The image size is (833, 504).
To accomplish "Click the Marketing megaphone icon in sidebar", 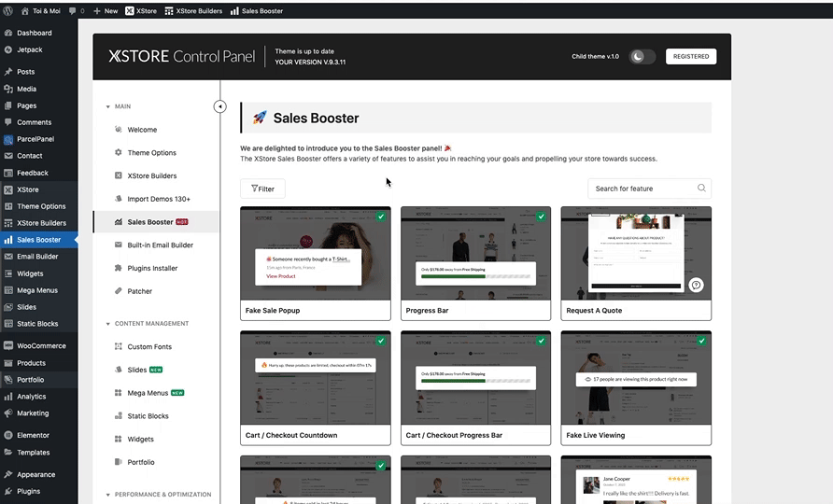I will [x=8, y=413].
